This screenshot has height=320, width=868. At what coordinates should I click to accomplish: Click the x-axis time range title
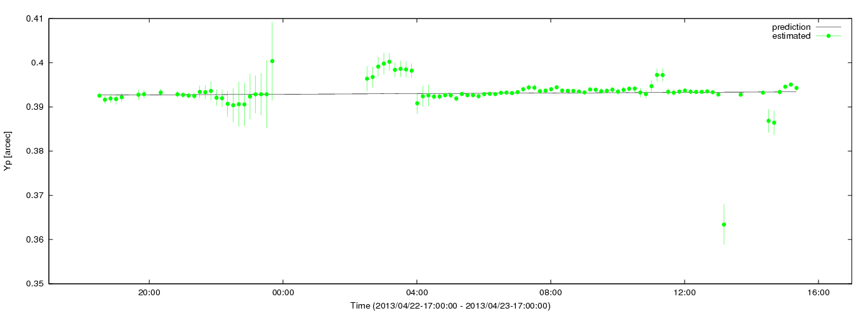click(450, 306)
